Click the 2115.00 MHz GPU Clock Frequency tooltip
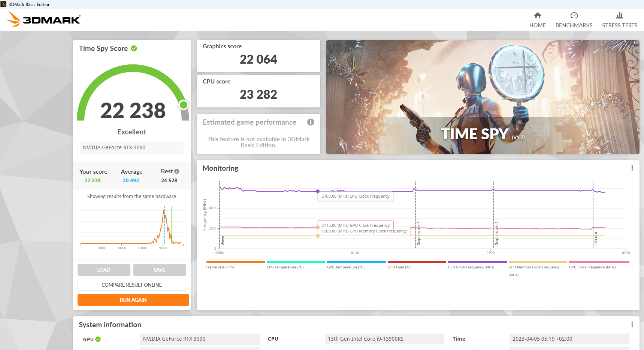Image resolution: width=644 pixels, height=350 pixels. coord(356,225)
